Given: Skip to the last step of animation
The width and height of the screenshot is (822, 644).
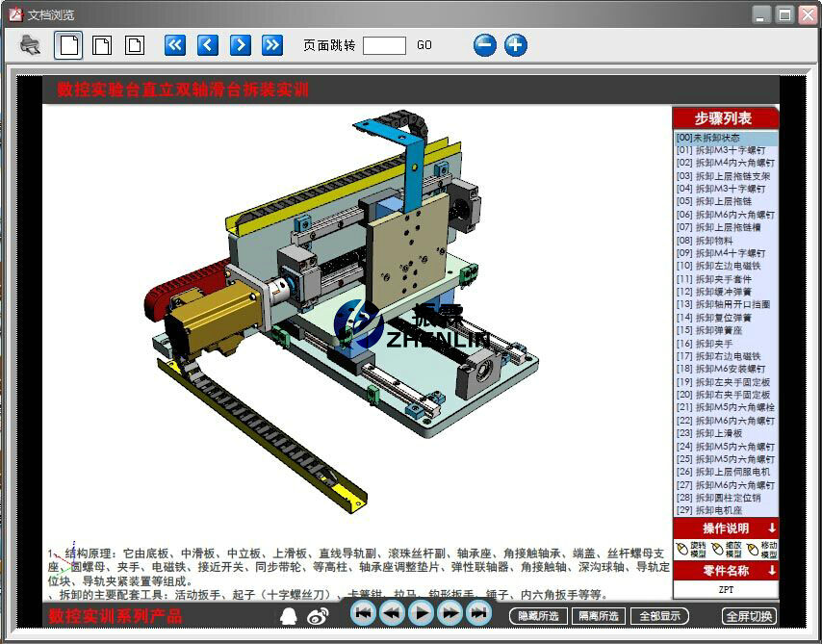Looking at the screenshot, I should coord(478,612).
